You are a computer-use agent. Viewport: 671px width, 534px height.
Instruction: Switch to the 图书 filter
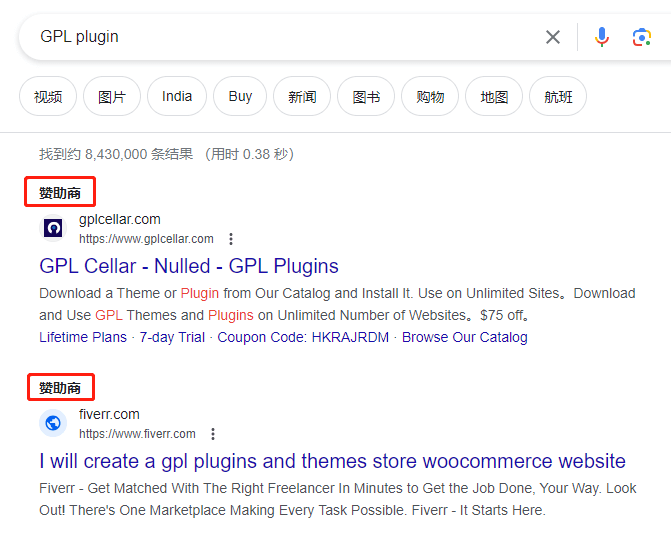pos(366,97)
